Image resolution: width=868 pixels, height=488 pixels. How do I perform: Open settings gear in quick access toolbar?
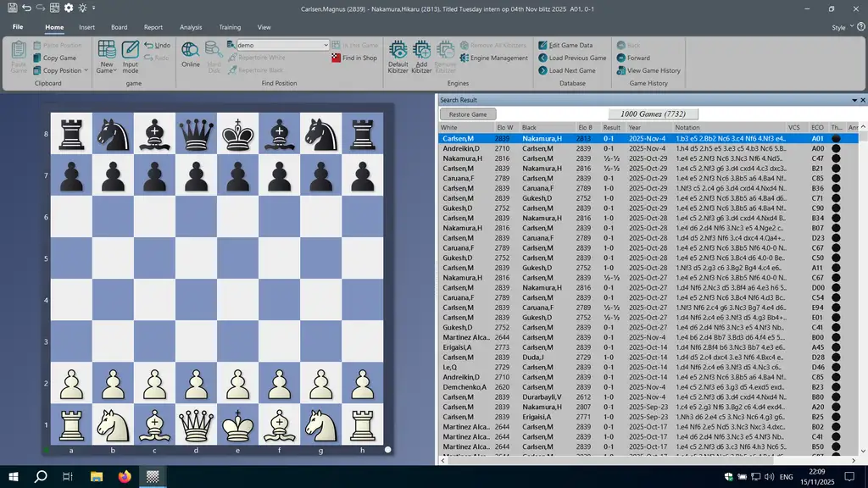67,8
